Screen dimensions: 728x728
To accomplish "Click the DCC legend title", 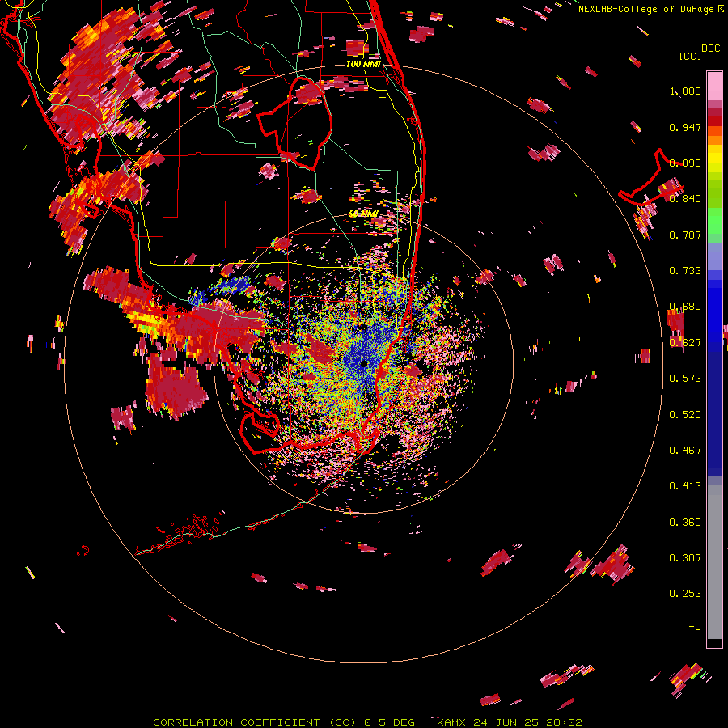I will [x=710, y=49].
